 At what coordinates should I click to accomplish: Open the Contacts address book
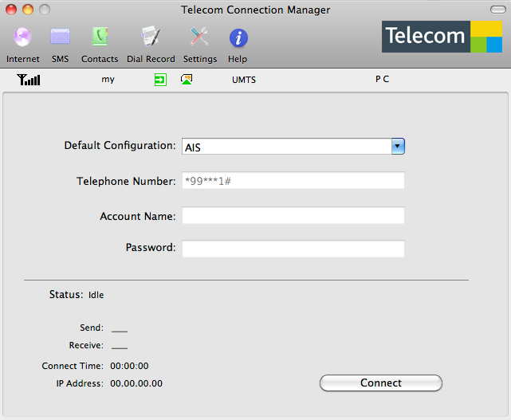pyautogui.click(x=100, y=45)
